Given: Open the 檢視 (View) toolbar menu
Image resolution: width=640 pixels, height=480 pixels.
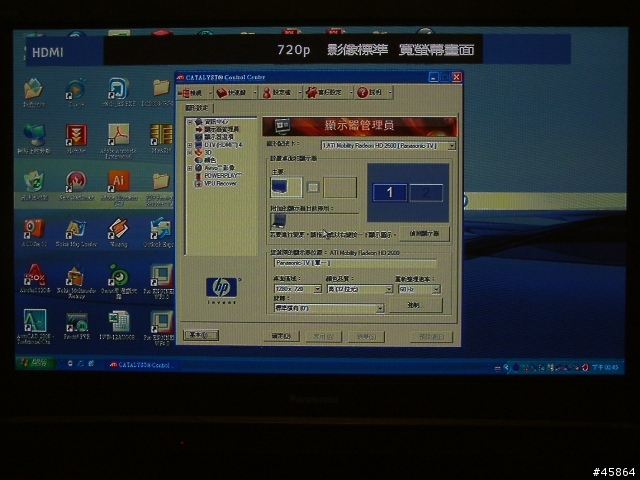Looking at the screenshot, I should coord(193,93).
